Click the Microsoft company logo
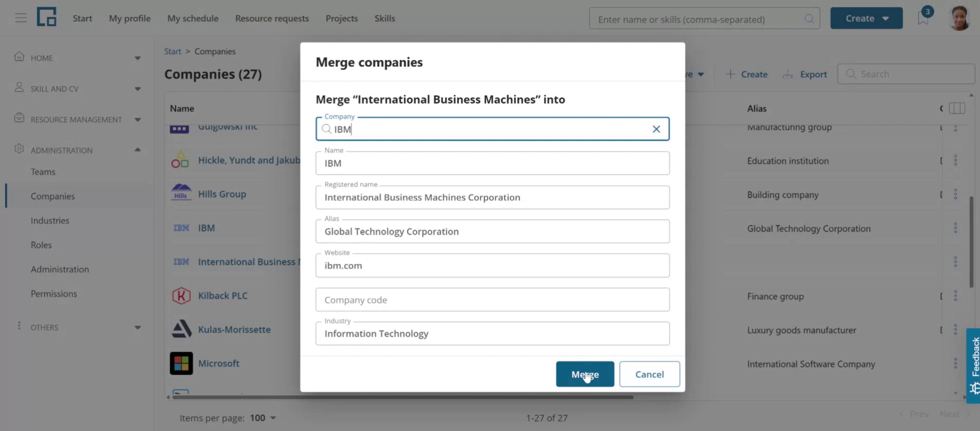 click(181, 363)
